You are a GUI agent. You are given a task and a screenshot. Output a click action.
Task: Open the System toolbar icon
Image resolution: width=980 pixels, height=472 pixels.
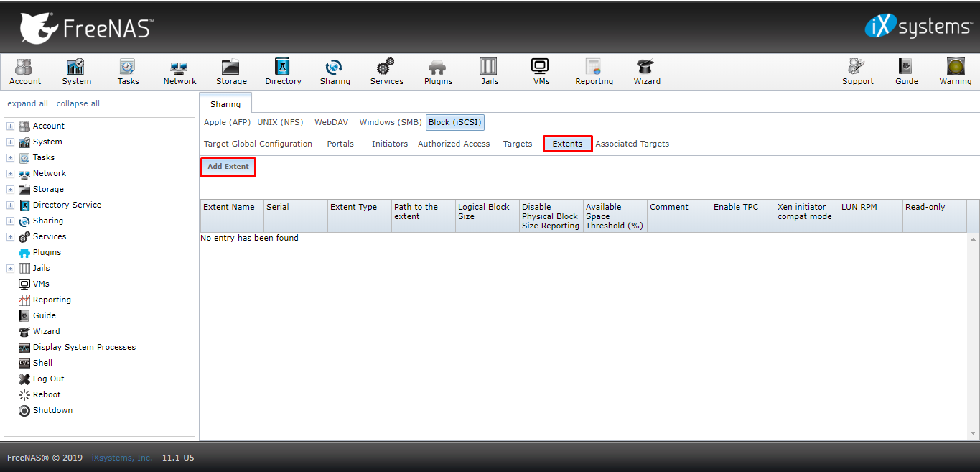pyautogui.click(x=76, y=72)
